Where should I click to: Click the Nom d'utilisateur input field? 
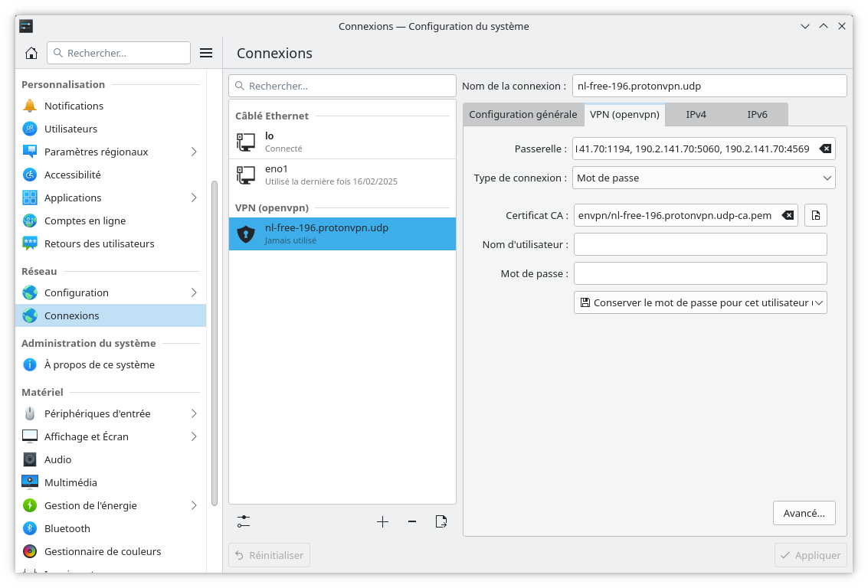click(x=700, y=244)
